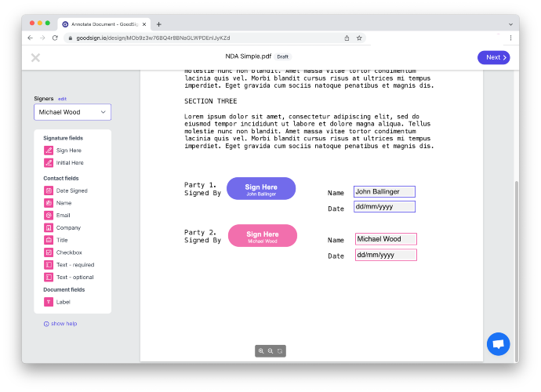Click the Email label
This screenshot has height=392, width=541.
(x=64, y=216)
